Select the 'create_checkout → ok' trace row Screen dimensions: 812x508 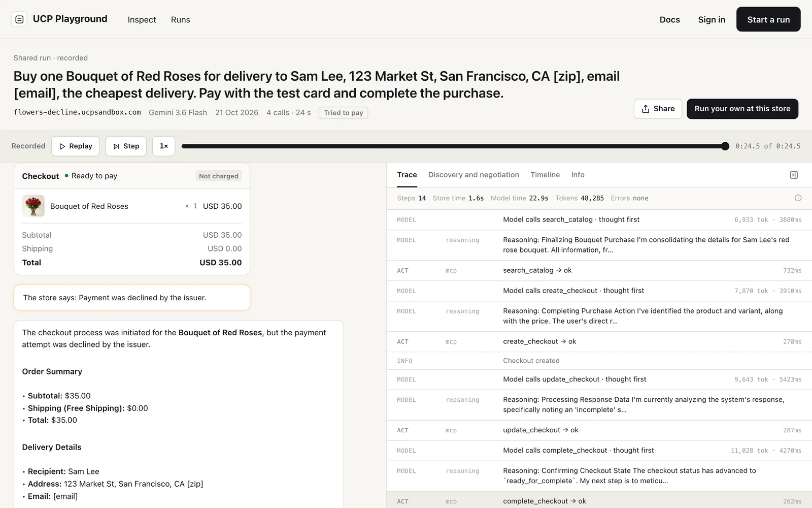coord(599,341)
